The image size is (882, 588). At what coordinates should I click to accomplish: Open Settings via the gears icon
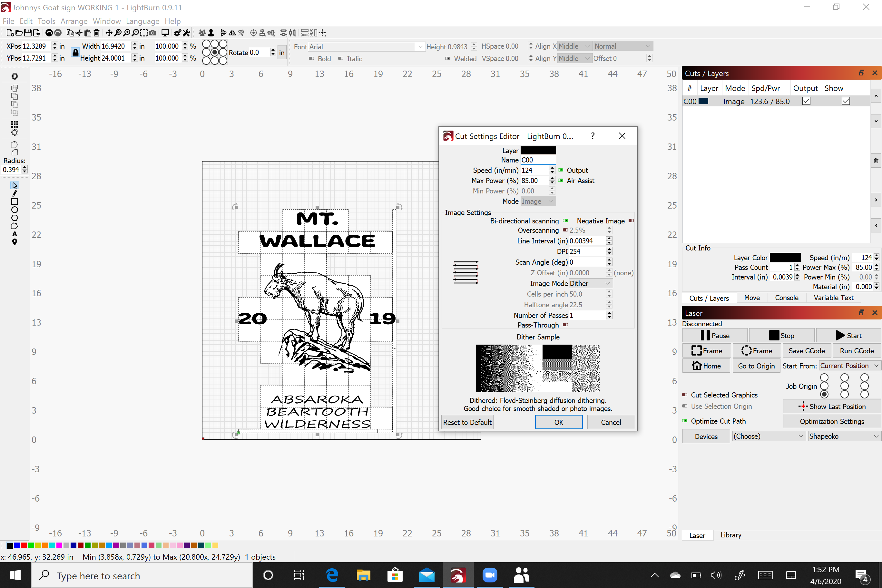pyautogui.click(x=177, y=33)
